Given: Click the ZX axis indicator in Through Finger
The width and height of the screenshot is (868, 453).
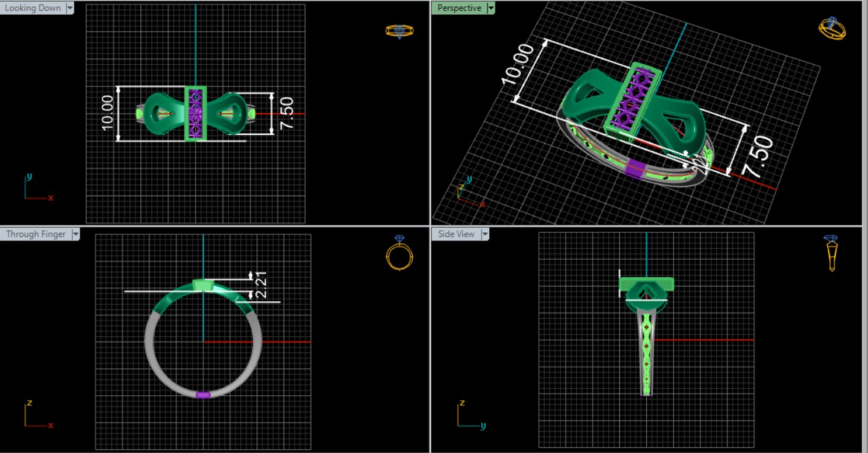Looking at the screenshot, I should click(36, 416).
